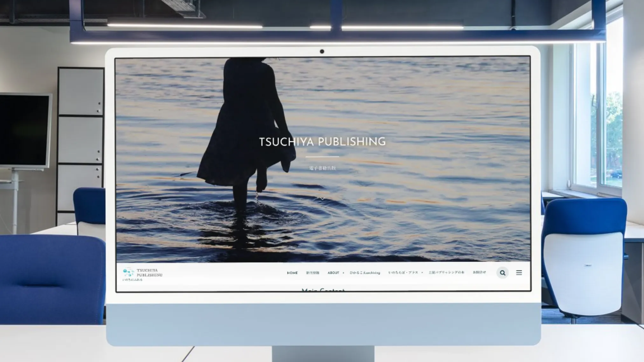Click the TSUCHIYA PUBLISHING hero title
The height and width of the screenshot is (362, 644).
(x=322, y=142)
